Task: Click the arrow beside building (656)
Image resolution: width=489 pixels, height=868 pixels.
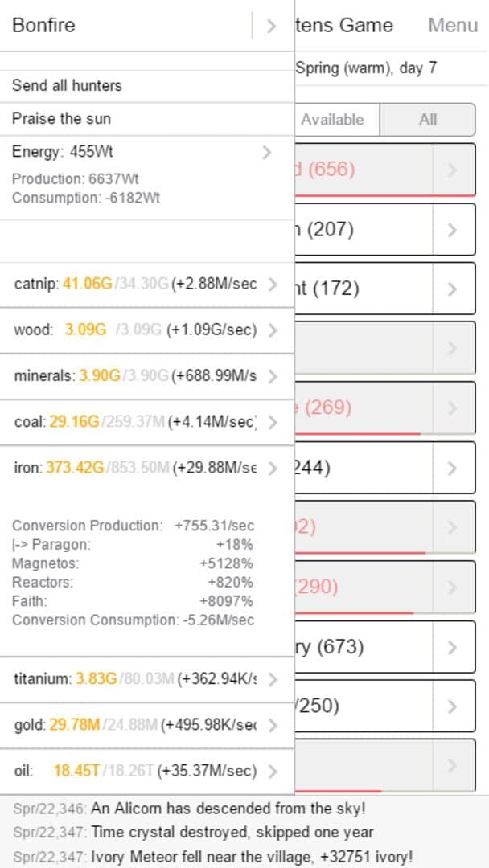Action: coord(453,170)
